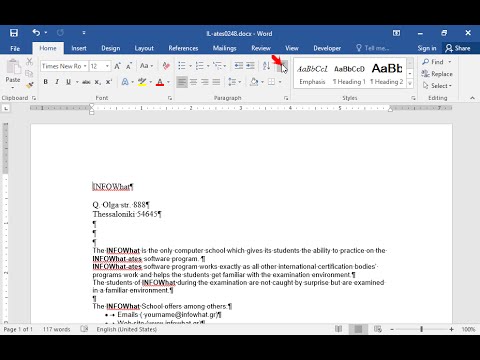Center align the paragraph text
This screenshot has height=360, width=480.
click(193, 82)
